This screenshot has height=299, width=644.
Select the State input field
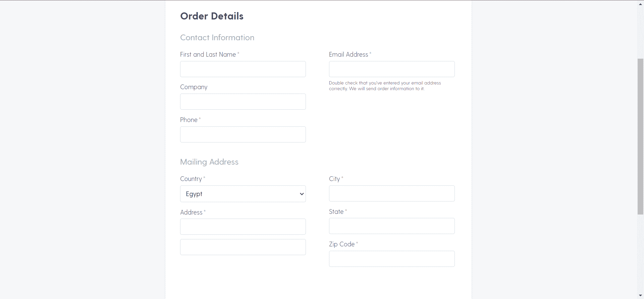(392, 226)
